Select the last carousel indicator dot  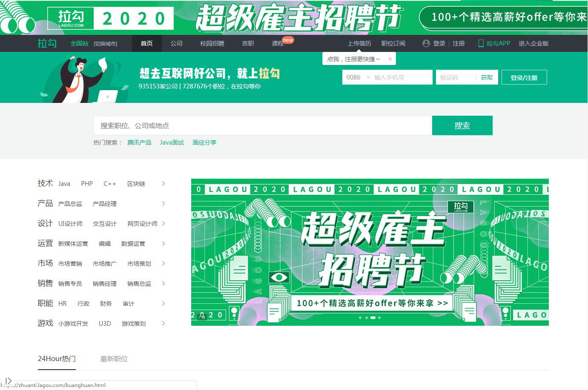[x=379, y=318]
